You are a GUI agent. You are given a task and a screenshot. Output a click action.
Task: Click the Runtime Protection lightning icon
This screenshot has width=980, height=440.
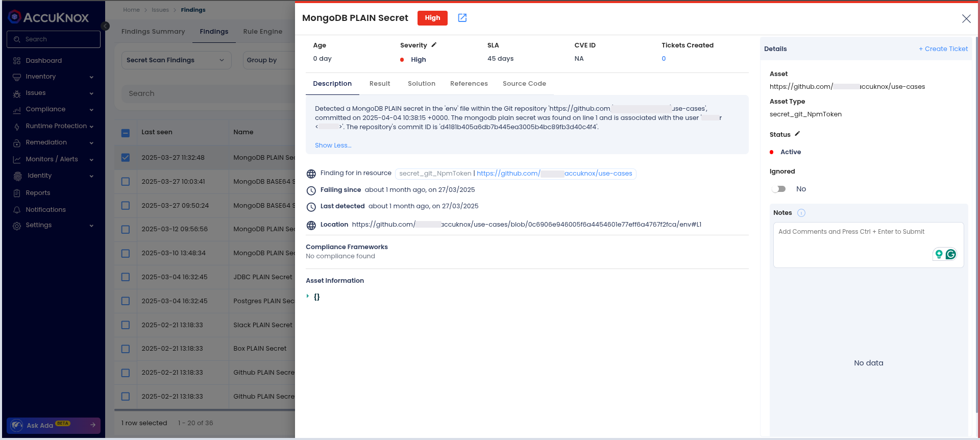pos(17,127)
